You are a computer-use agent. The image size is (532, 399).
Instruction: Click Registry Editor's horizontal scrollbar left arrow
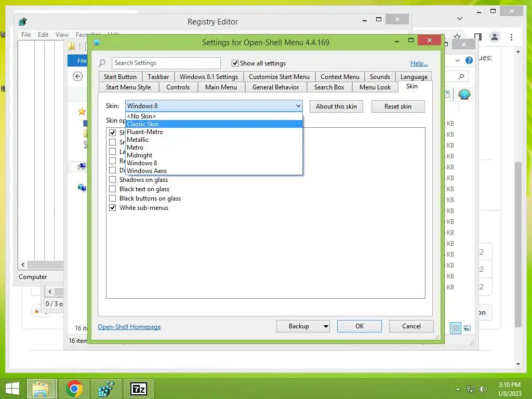[x=23, y=264]
